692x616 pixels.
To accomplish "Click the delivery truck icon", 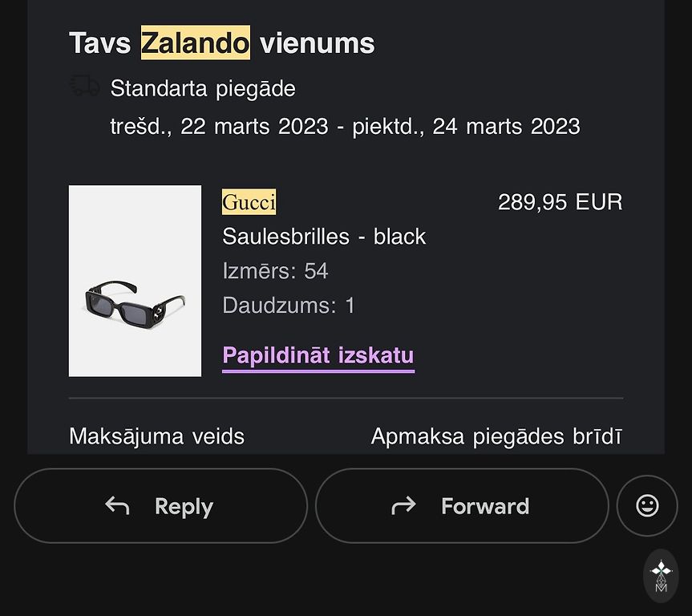I will 85,86.
